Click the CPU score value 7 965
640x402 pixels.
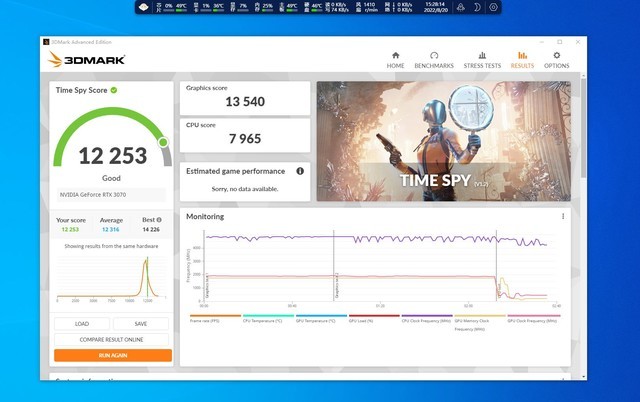point(245,139)
